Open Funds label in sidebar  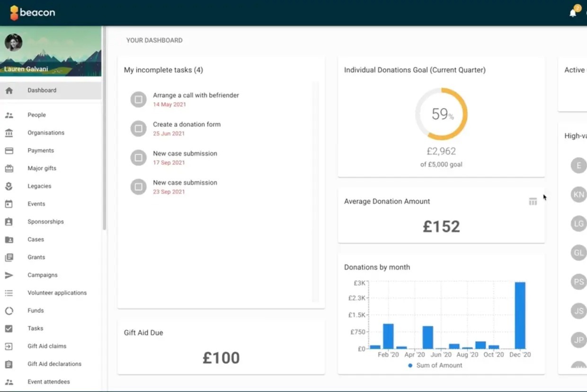click(x=36, y=311)
